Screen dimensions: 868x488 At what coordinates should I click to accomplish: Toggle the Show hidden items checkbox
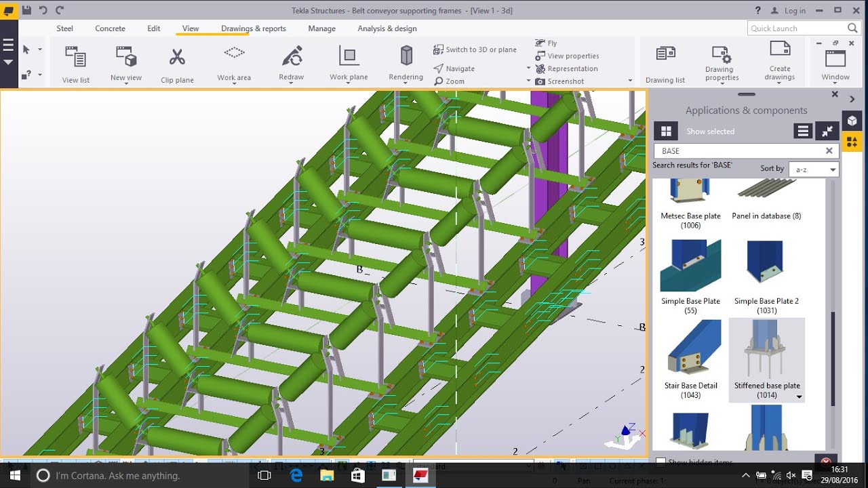[x=661, y=462]
